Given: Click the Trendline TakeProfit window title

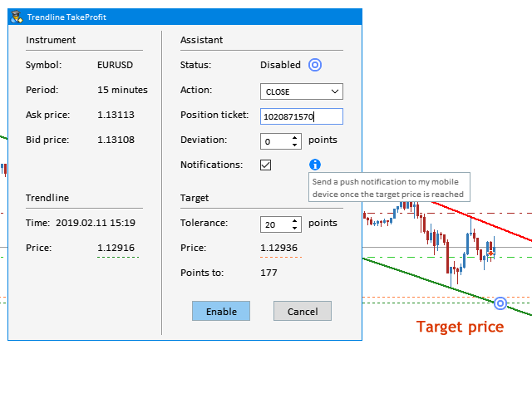Looking at the screenshot, I should [66, 17].
